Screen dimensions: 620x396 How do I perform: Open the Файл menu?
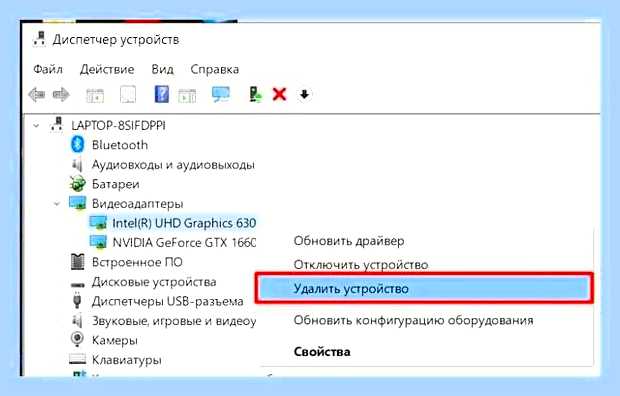pos(48,69)
